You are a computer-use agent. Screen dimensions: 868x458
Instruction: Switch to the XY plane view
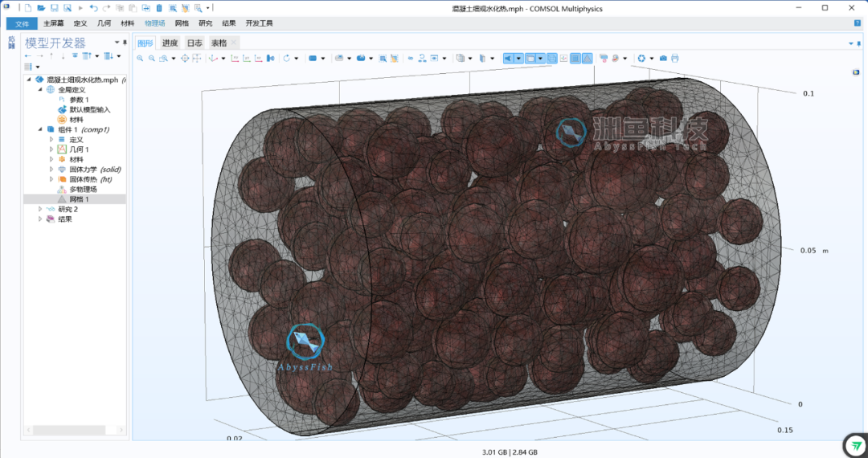point(235,58)
